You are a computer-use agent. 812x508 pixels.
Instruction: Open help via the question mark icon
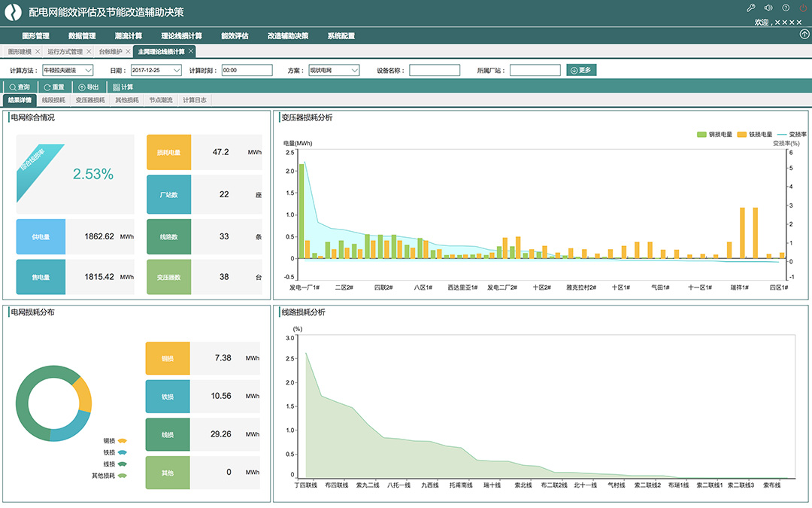(786, 8)
